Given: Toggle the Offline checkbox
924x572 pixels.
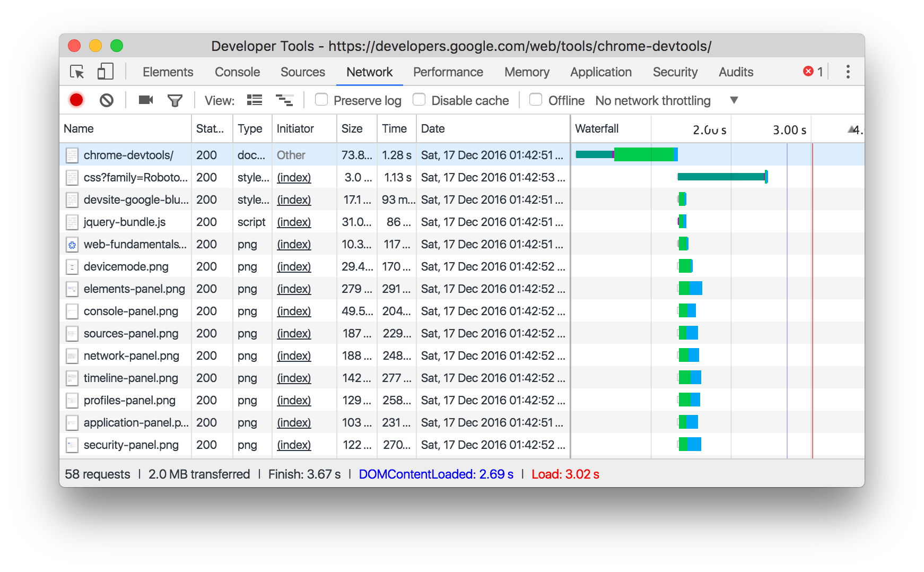Looking at the screenshot, I should point(536,100).
